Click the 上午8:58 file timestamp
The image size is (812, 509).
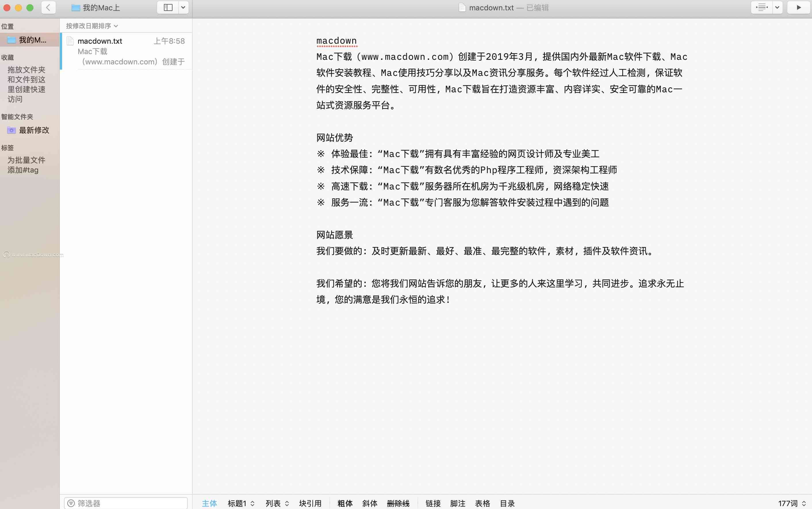169,41
